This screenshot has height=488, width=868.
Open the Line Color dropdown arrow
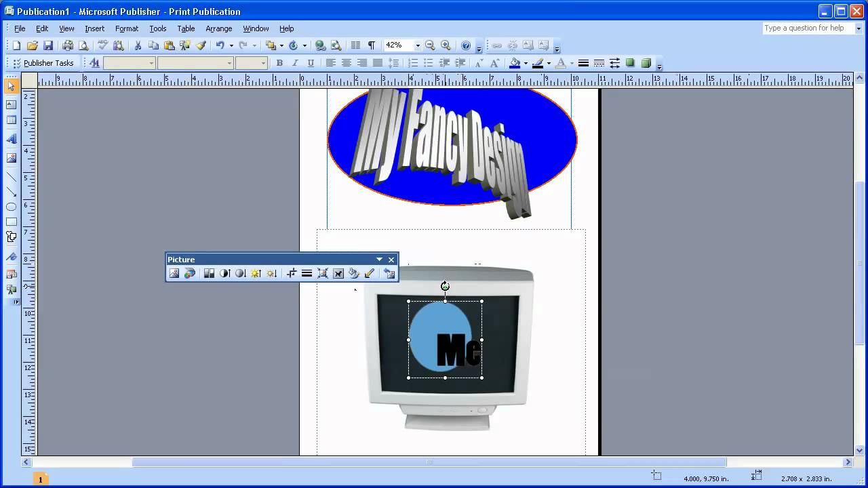pos(548,63)
